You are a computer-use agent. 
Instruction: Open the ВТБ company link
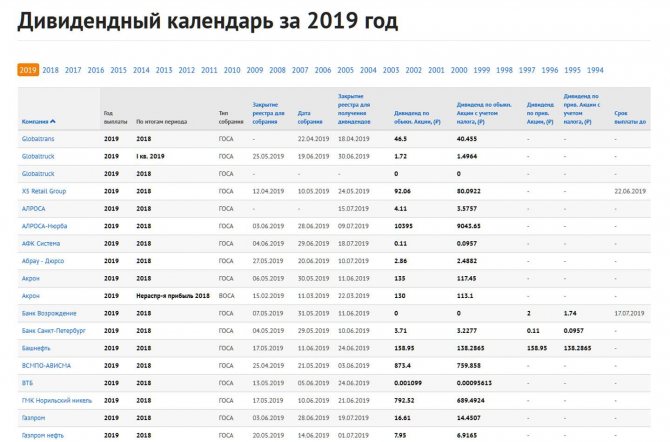coord(27,383)
